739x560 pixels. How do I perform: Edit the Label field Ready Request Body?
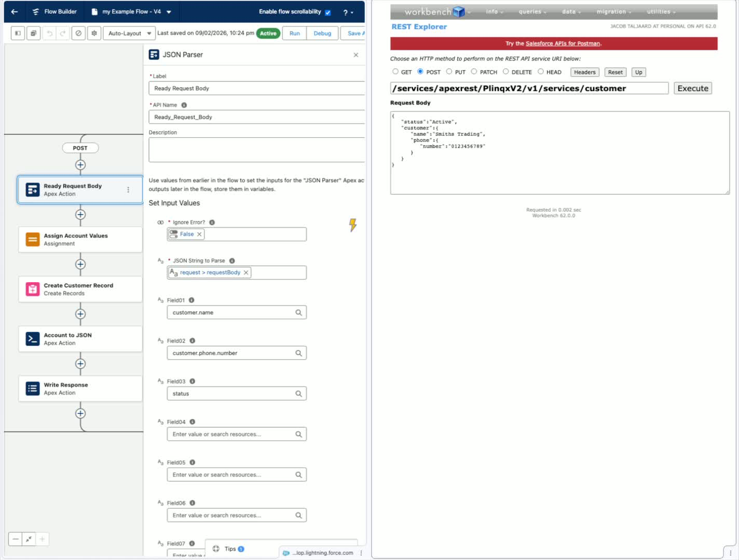pyautogui.click(x=257, y=88)
